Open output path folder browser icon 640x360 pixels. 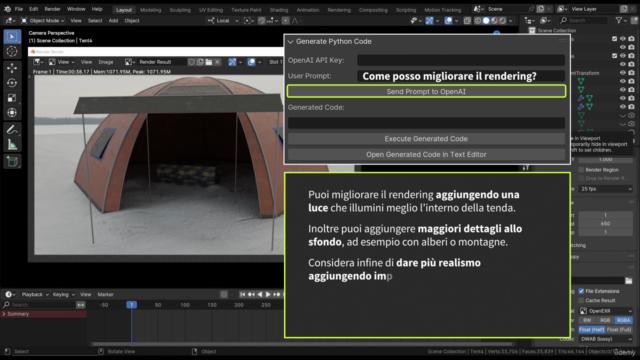[629, 280]
